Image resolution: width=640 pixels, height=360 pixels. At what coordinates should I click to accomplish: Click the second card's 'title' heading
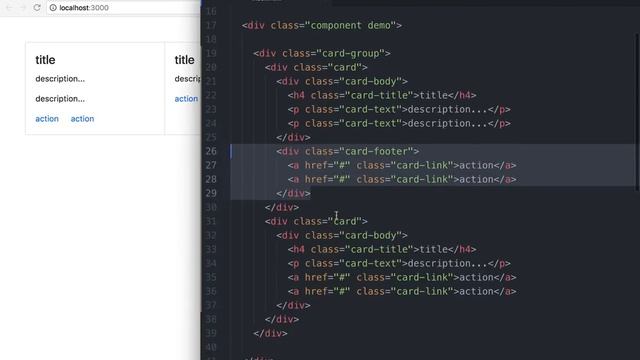pos(184,60)
